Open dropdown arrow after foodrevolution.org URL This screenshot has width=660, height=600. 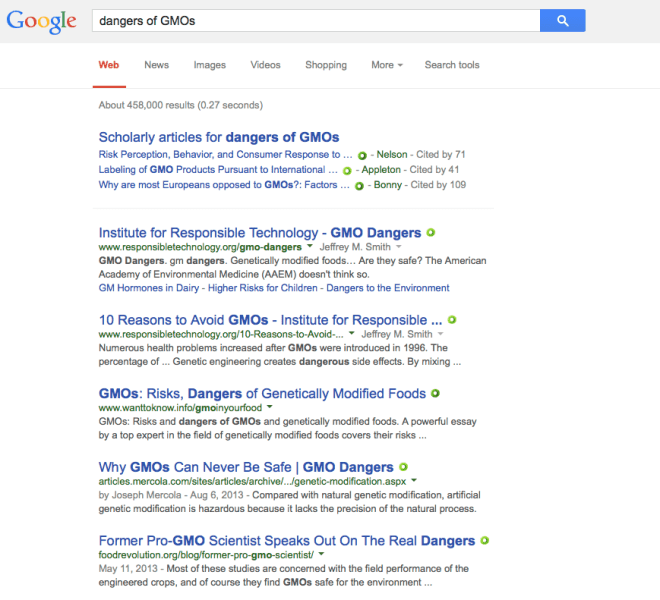[322, 554]
